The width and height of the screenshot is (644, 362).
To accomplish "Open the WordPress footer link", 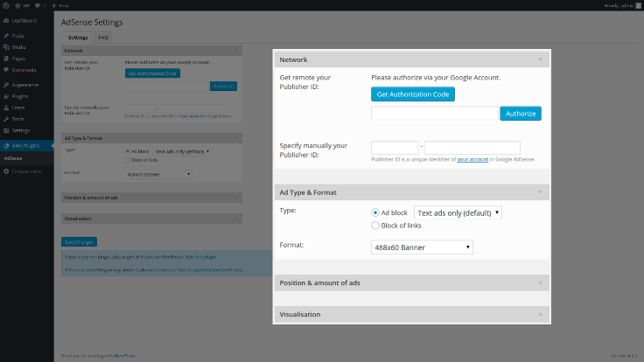I will click(124, 356).
